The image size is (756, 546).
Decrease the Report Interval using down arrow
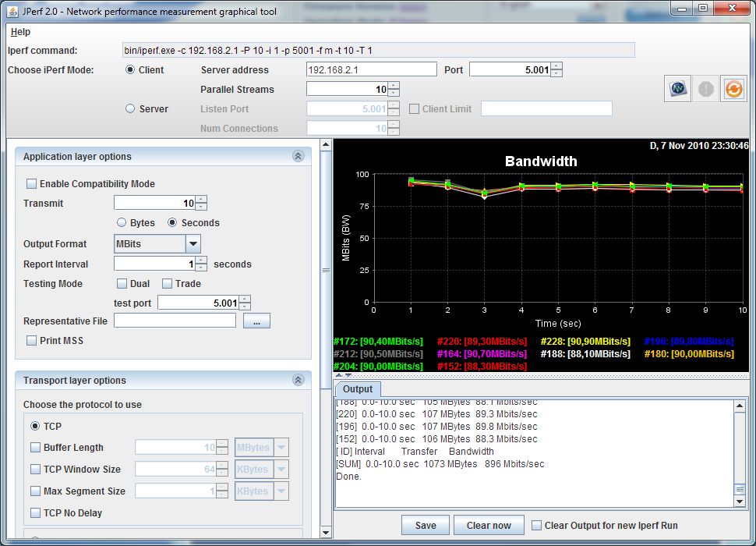201,268
